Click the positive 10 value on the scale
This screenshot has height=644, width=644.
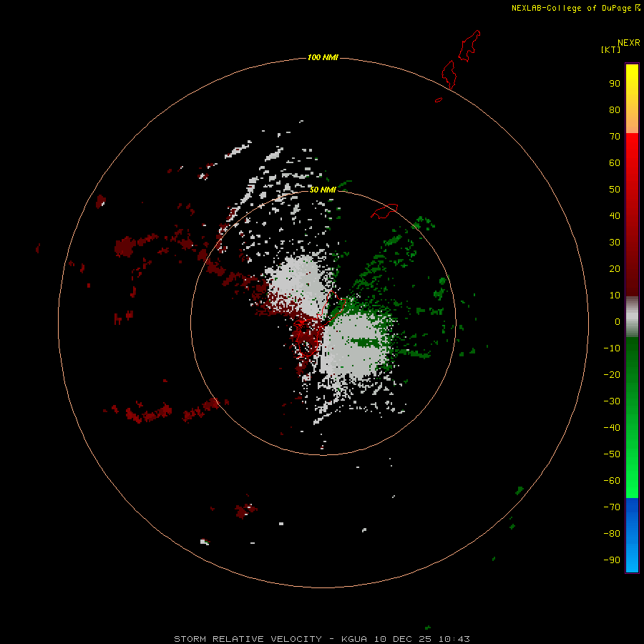click(x=615, y=296)
